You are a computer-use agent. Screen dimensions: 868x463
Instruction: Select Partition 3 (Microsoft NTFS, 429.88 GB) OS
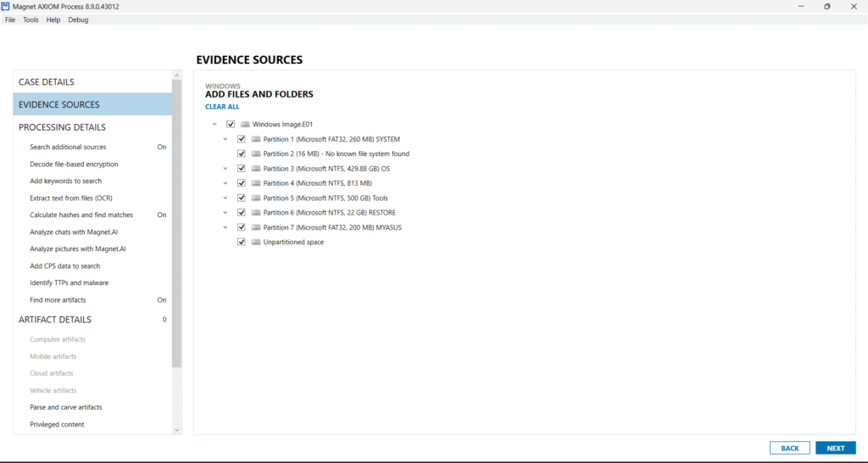coord(326,169)
